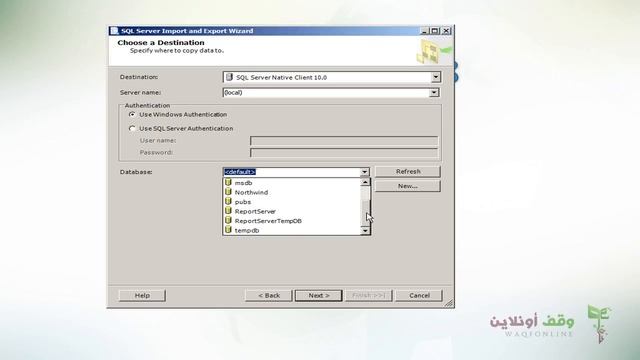This screenshot has width=640, height=360.
Task: Click the database list scroll down arrow
Action: click(x=365, y=231)
